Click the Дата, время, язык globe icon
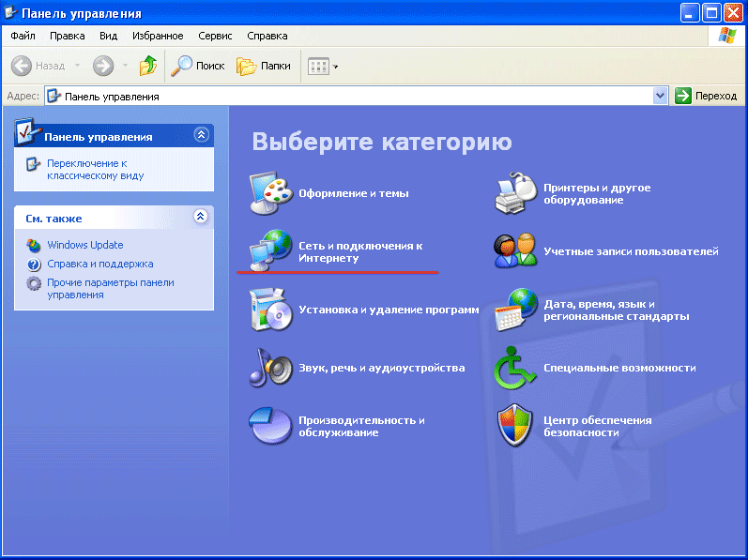Screen dimensions: 748x560 pos(516,310)
